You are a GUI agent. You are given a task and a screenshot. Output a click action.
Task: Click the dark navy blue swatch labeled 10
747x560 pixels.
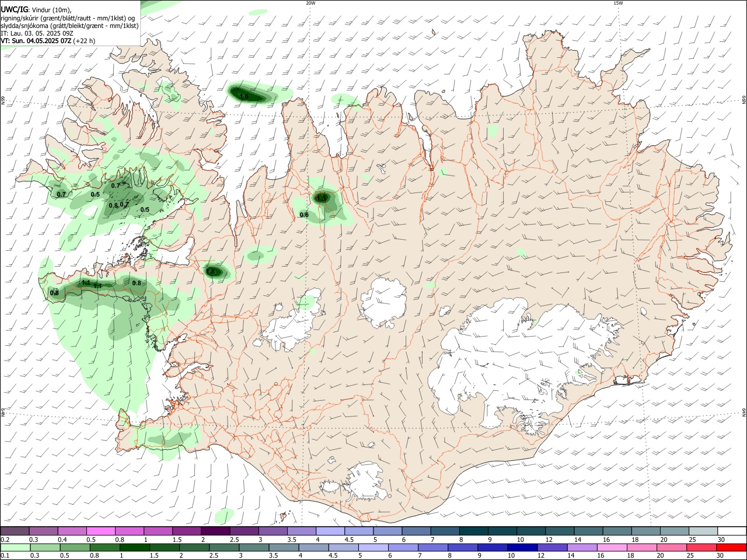pyautogui.click(x=522, y=547)
